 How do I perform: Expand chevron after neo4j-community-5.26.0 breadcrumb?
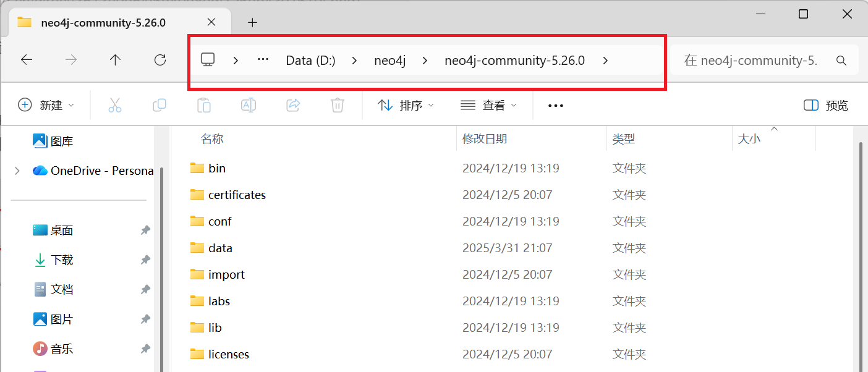pyautogui.click(x=605, y=61)
